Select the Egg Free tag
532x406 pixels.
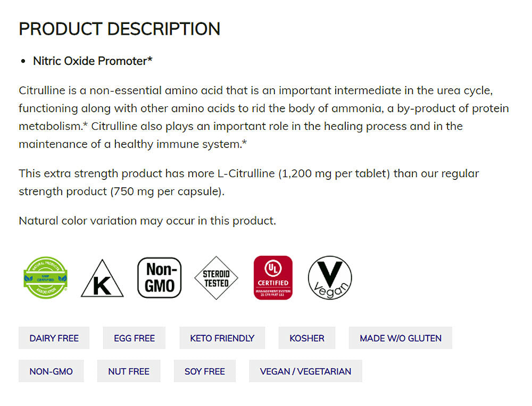pos(134,338)
